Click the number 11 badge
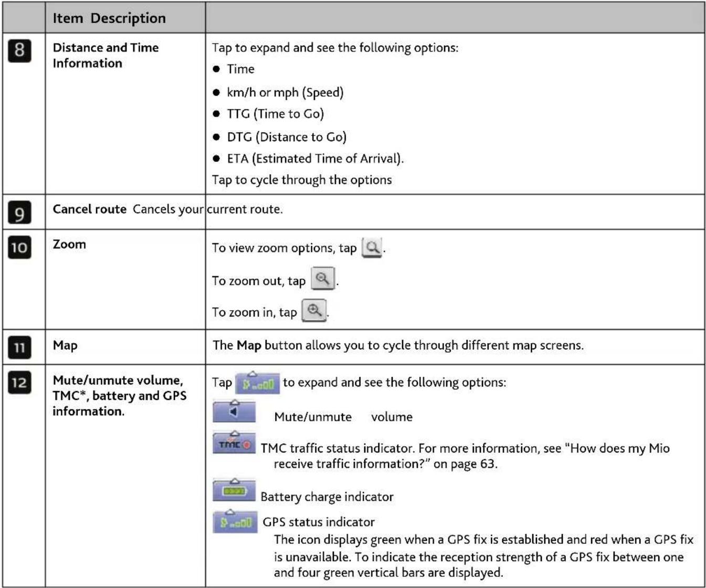The width and height of the screenshot is (706, 588). 19,348
